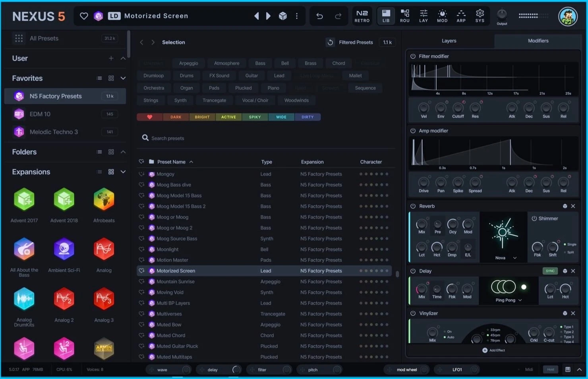Expand the bottom panel chevron in status bar
Screen dimensions: 588x379
coord(579,369)
